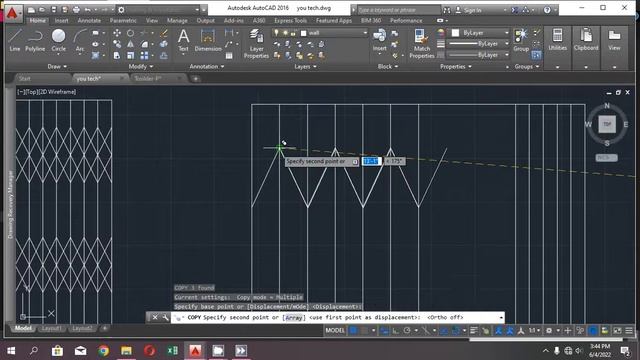
Task: Select the Line draw tool
Action: click(x=15, y=40)
